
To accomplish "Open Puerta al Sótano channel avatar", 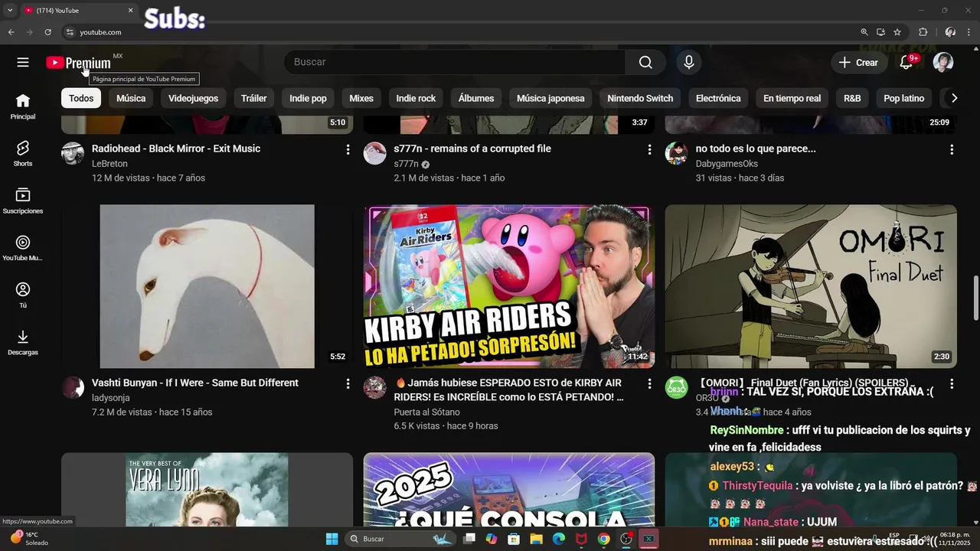I will pos(374,387).
